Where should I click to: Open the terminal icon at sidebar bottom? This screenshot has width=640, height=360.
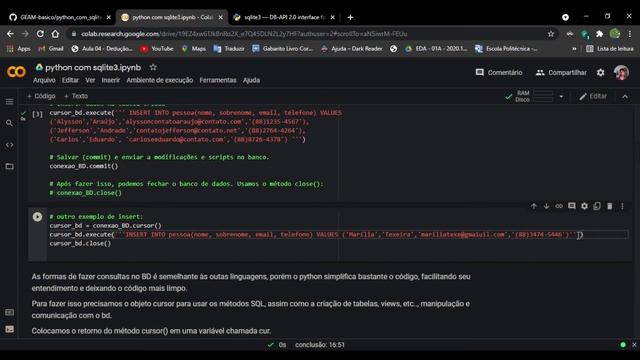pos(9,329)
